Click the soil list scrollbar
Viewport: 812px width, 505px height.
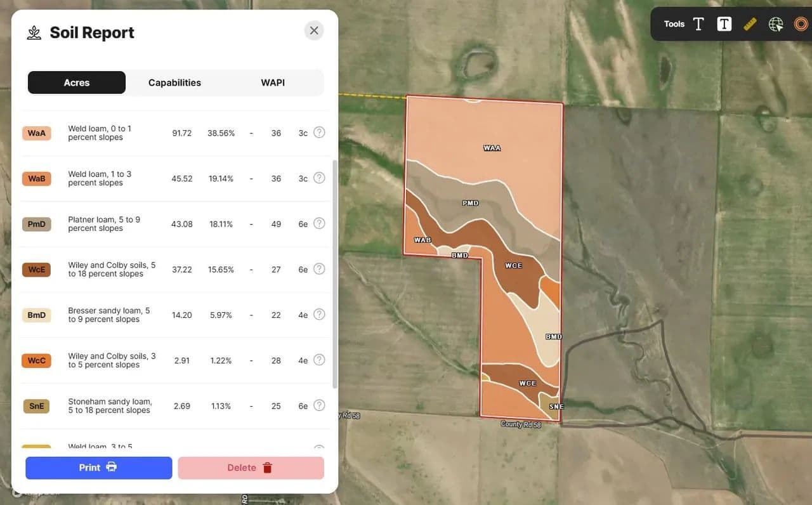[335, 273]
